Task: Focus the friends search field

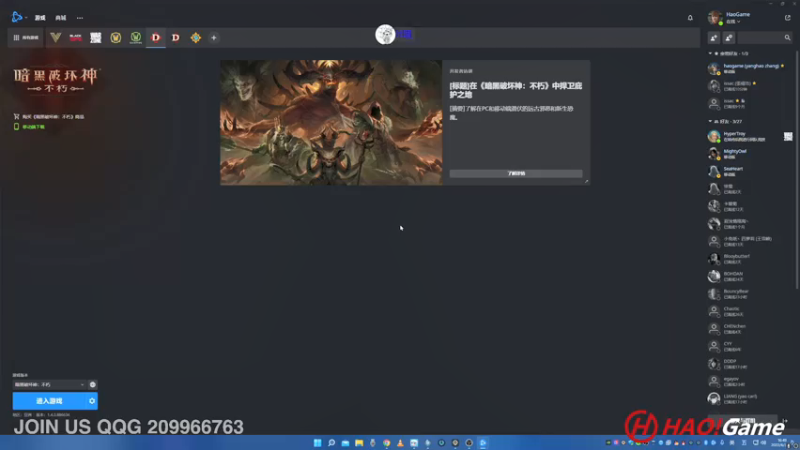Action: click(x=760, y=38)
